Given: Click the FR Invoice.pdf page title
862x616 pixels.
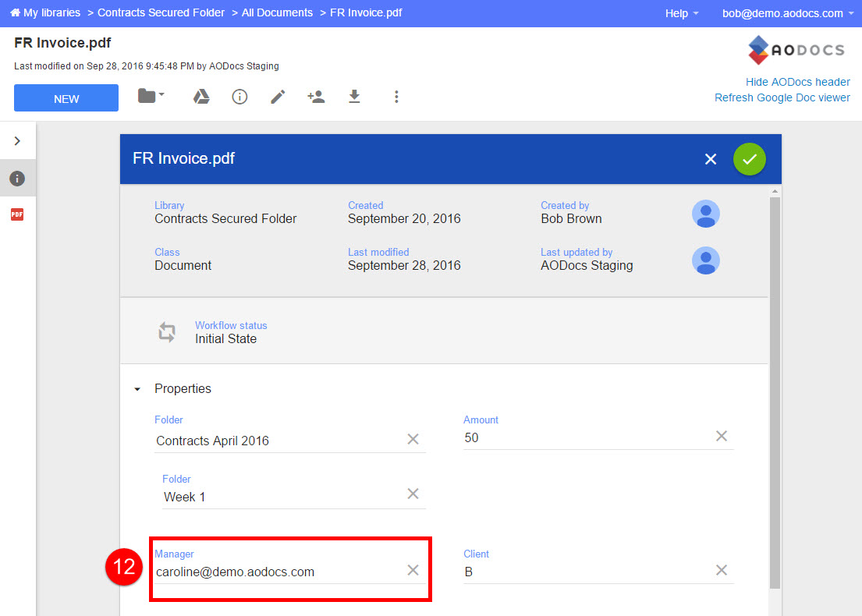Looking at the screenshot, I should point(62,43).
